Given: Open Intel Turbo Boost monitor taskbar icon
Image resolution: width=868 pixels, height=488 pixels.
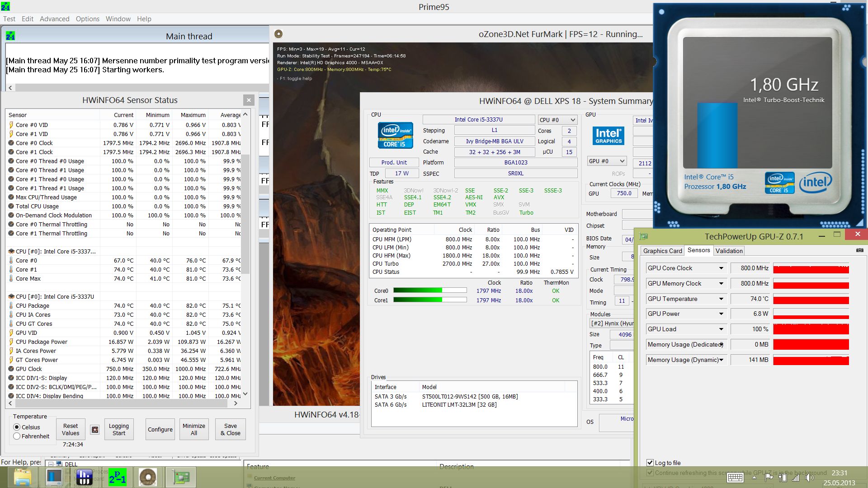Looking at the screenshot, I should pos(54,477).
